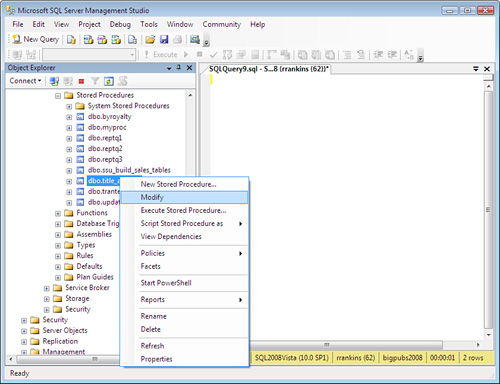Open the Database Engine Query icon
Image resolution: width=500 pixels, height=384 pixels.
tap(71, 40)
